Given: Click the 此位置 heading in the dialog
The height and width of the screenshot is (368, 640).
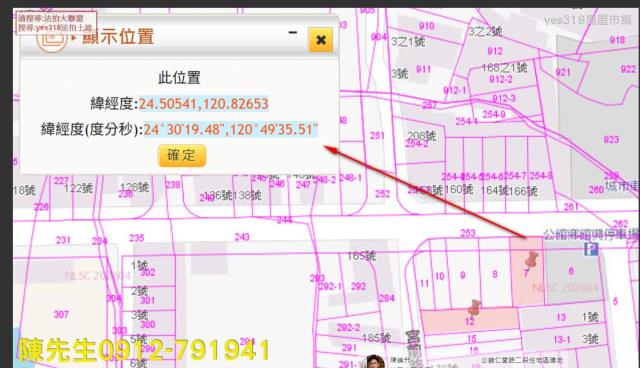Looking at the screenshot, I should tap(179, 78).
